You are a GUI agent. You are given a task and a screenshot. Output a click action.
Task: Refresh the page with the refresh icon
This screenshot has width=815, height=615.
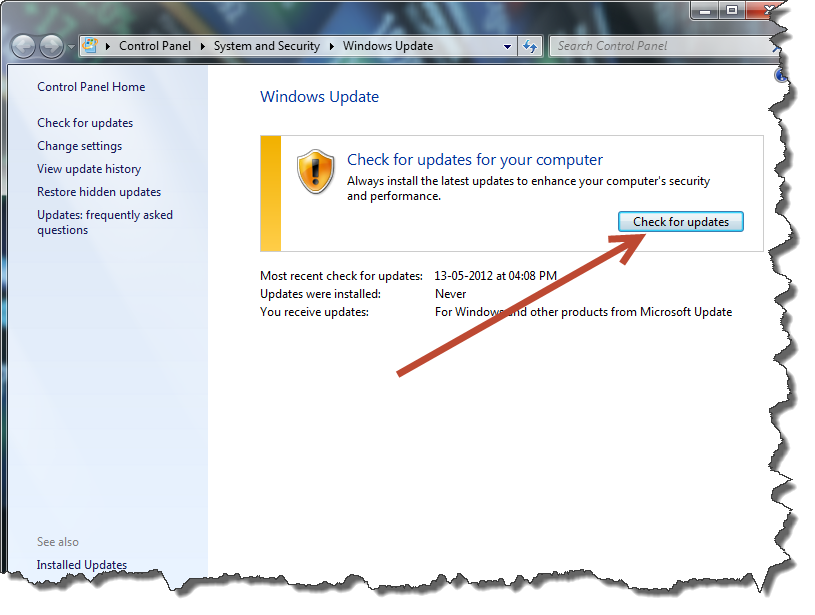[530, 46]
